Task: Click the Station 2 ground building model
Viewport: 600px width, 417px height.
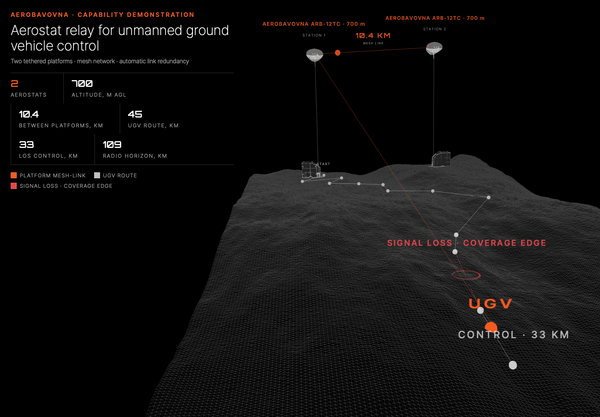Action: (x=441, y=159)
